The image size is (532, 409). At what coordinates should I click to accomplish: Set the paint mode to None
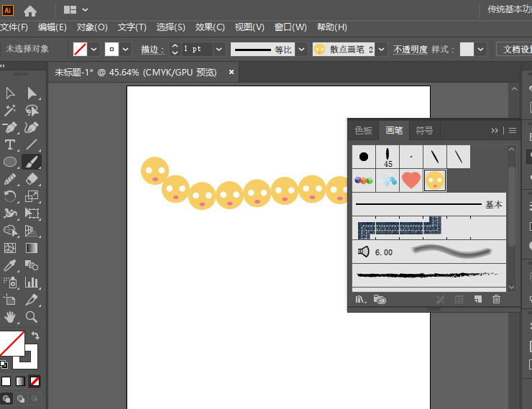[x=35, y=381]
